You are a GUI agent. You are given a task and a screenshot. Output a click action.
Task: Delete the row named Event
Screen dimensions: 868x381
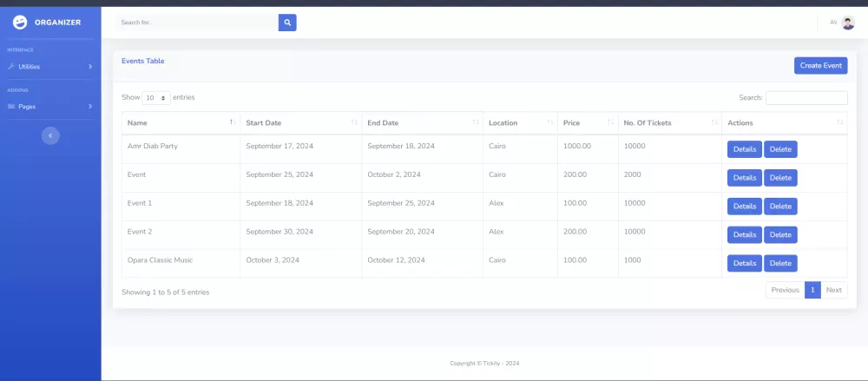(780, 178)
